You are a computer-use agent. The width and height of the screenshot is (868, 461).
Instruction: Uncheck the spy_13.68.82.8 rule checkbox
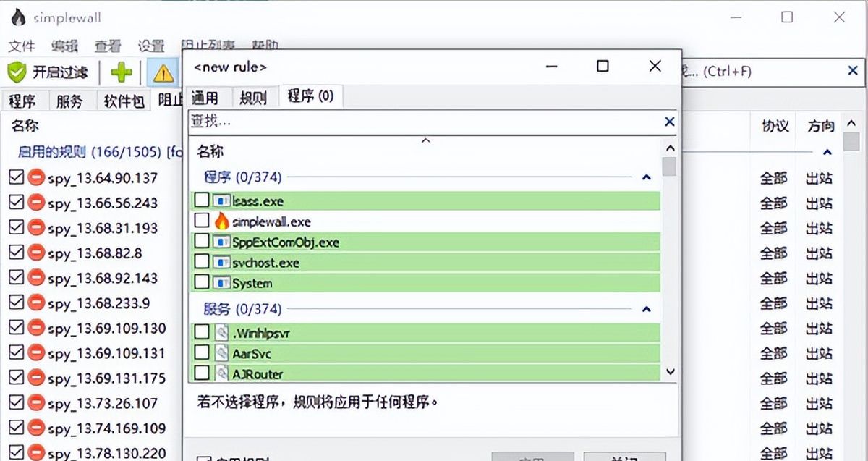coord(16,253)
